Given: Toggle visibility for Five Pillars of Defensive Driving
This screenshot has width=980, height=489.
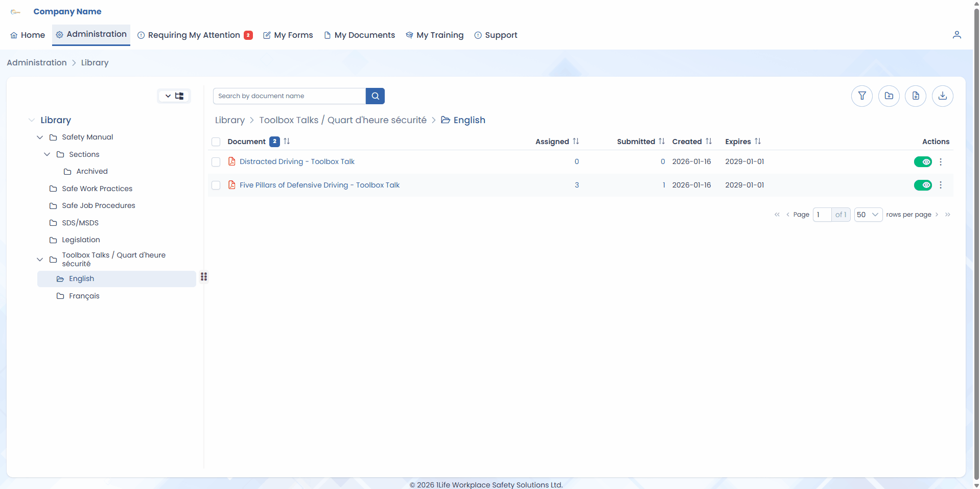Looking at the screenshot, I should (x=923, y=185).
